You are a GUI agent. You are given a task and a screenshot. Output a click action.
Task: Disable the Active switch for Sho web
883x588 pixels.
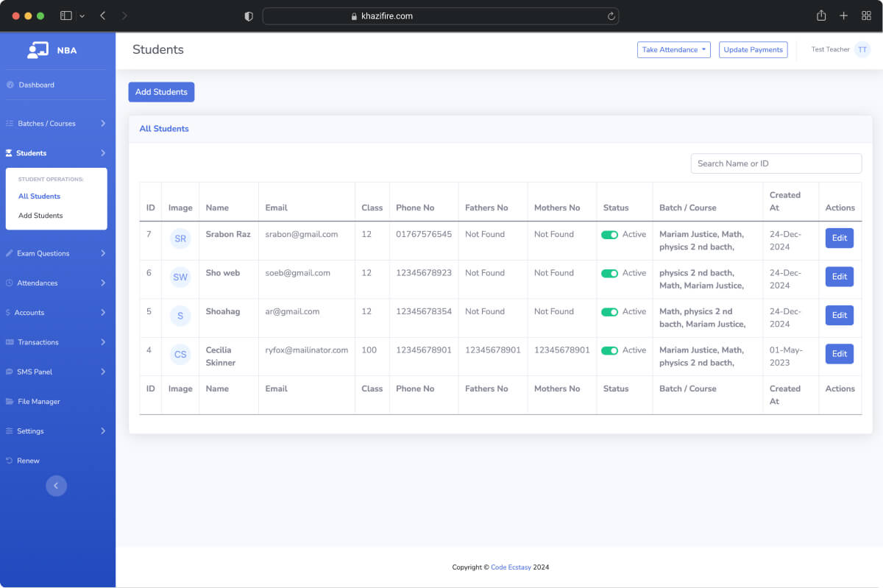click(609, 273)
